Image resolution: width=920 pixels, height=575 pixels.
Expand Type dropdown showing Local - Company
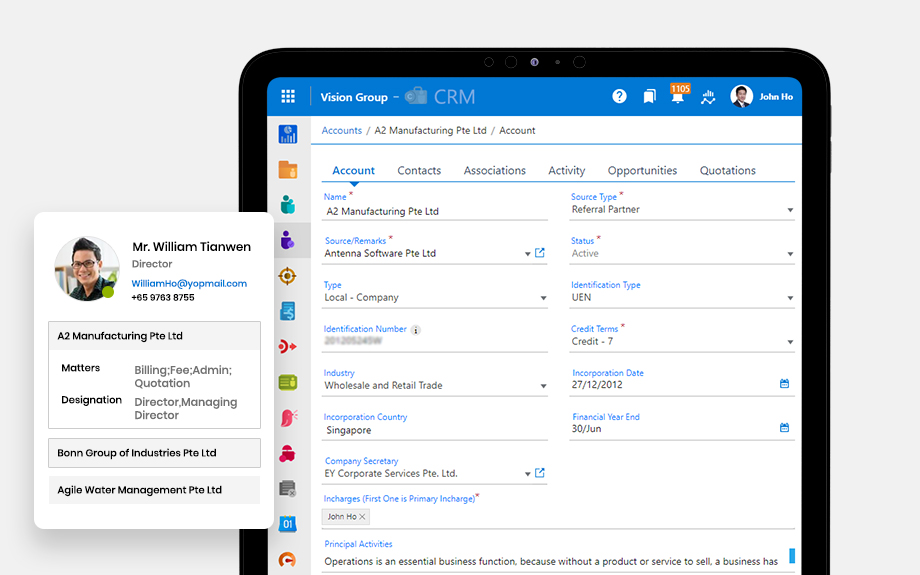(543, 298)
